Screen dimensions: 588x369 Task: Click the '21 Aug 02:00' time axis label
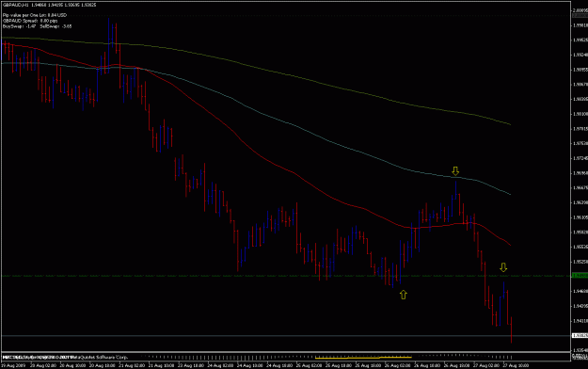[x=133, y=365]
